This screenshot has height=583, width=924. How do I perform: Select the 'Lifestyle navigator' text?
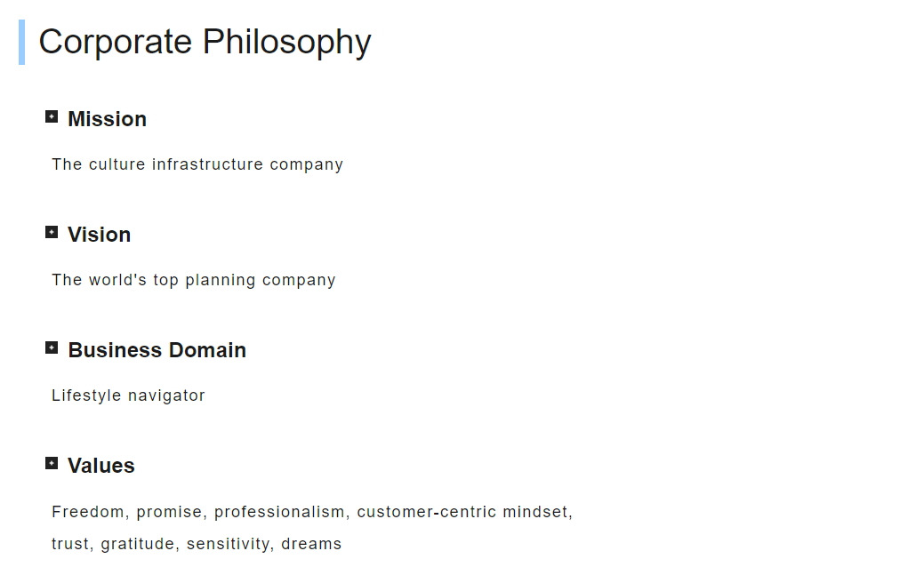point(128,395)
